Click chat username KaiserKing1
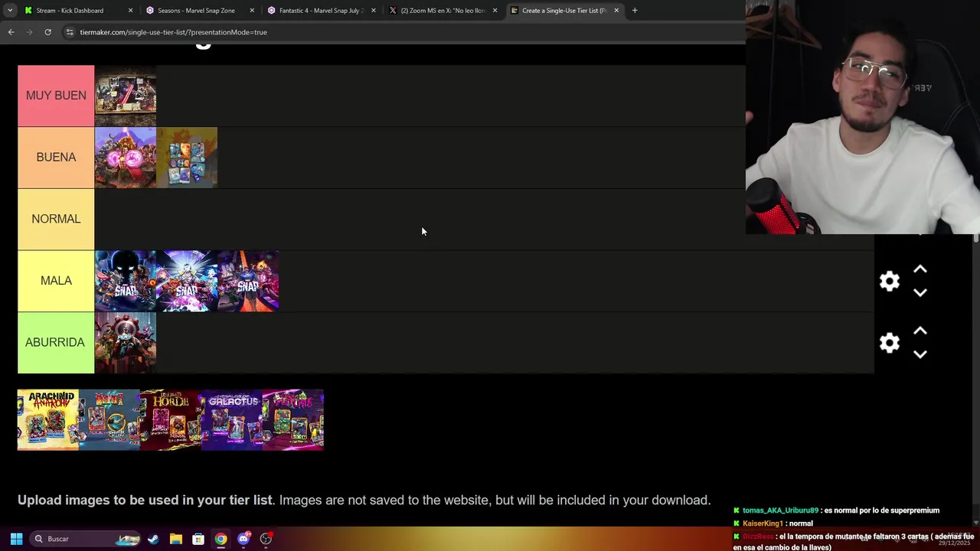The height and width of the screenshot is (551, 980). [x=763, y=523]
